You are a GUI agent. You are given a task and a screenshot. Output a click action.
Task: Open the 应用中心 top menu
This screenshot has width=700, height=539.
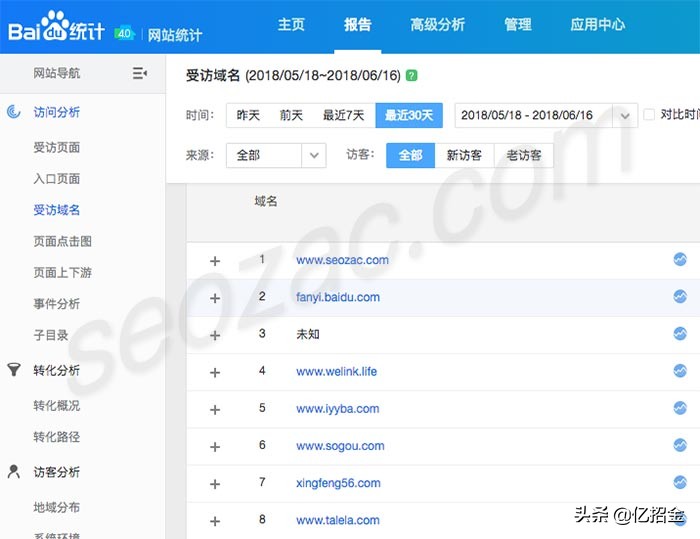tap(597, 25)
